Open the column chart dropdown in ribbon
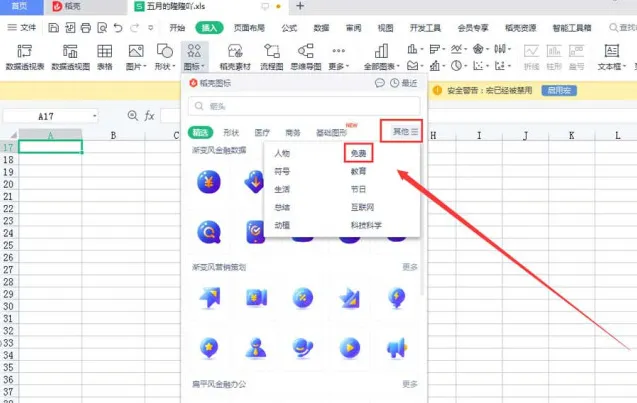 415,49
